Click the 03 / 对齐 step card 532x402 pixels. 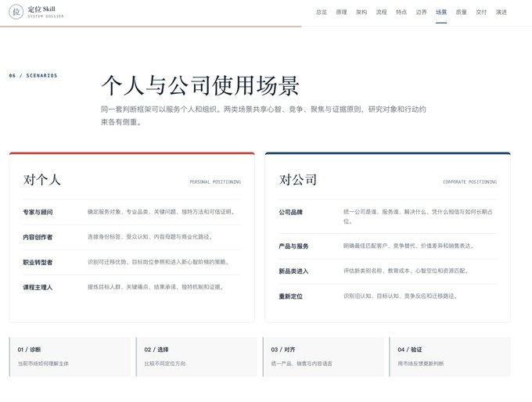(323, 357)
